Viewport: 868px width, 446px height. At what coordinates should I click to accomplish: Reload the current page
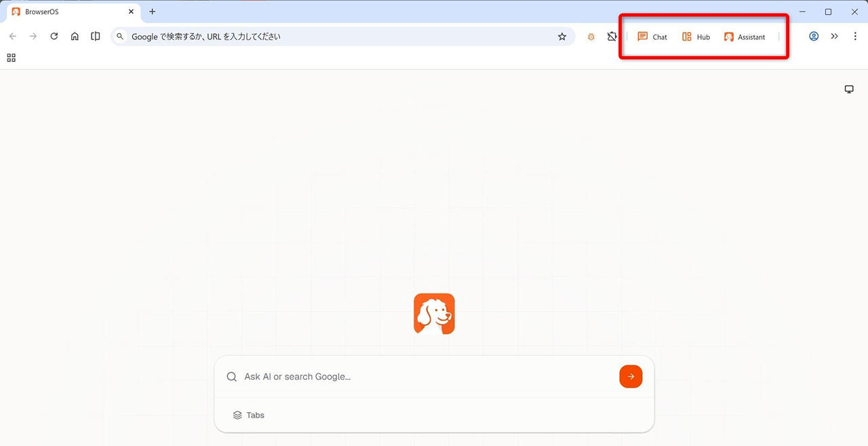[54, 37]
